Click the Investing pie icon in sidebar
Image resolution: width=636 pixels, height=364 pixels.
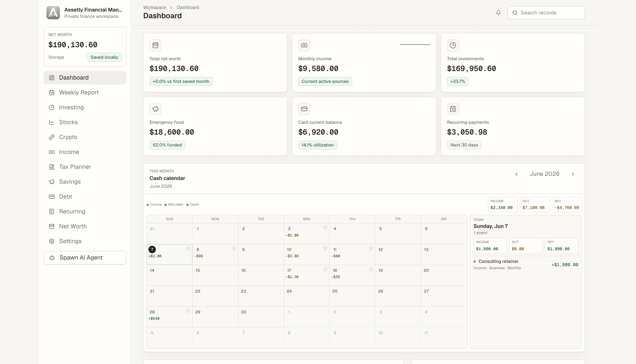(x=52, y=107)
